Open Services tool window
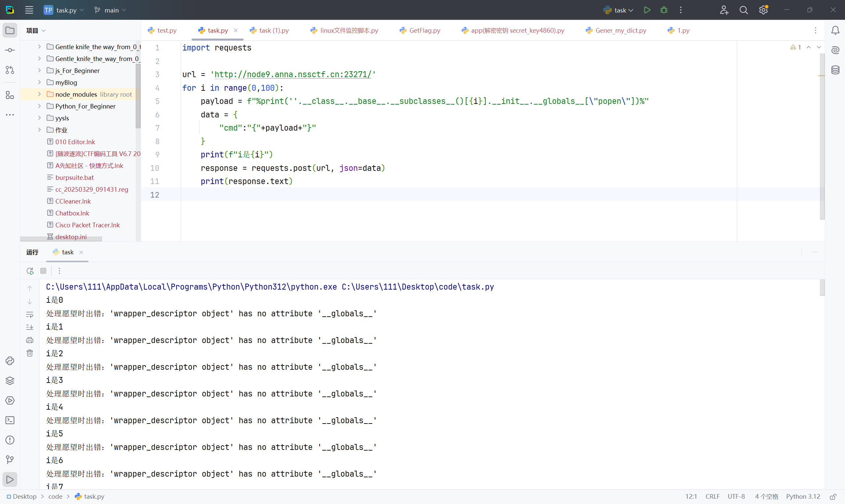 point(10,400)
